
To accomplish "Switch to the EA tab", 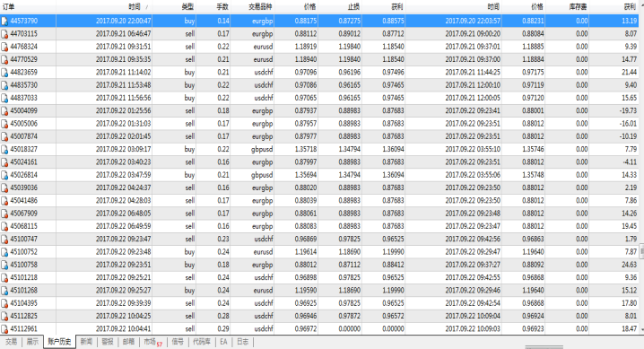I will point(223,342).
